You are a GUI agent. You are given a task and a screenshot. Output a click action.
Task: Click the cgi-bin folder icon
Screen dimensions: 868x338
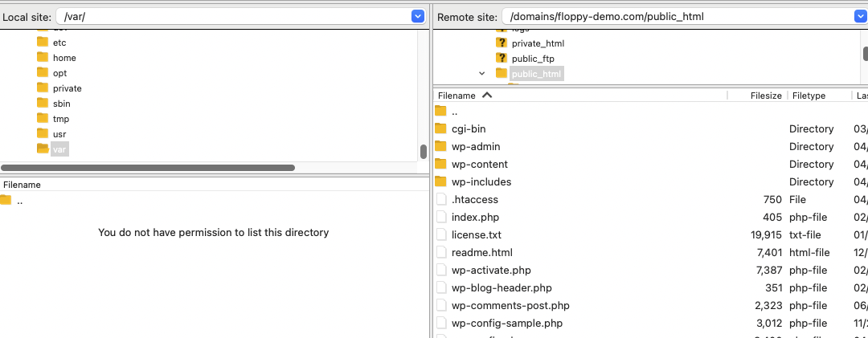coord(440,128)
